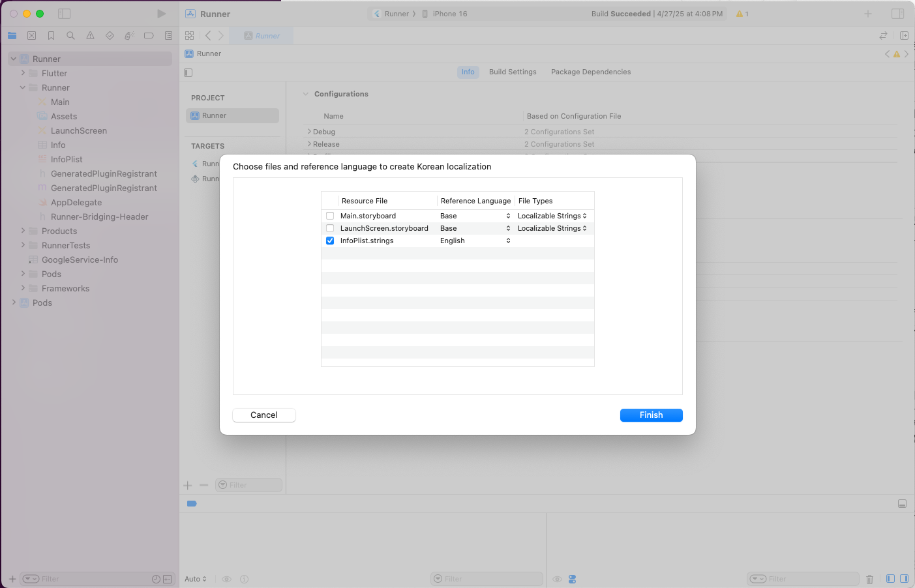This screenshot has width=915, height=588.
Task: Add an editor on the right
Action: [x=904, y=36]
